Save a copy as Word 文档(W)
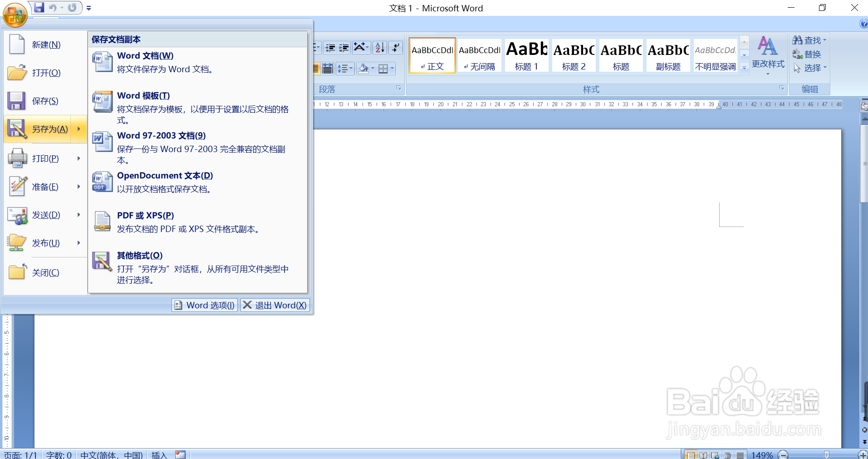This screenshot has height=459, width=868. click(x=198, y=62)
